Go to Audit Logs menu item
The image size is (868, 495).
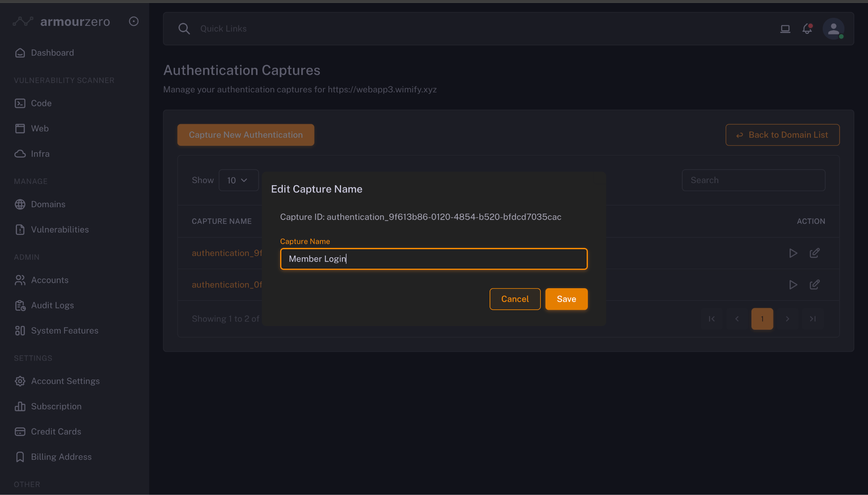pos(52,306)
